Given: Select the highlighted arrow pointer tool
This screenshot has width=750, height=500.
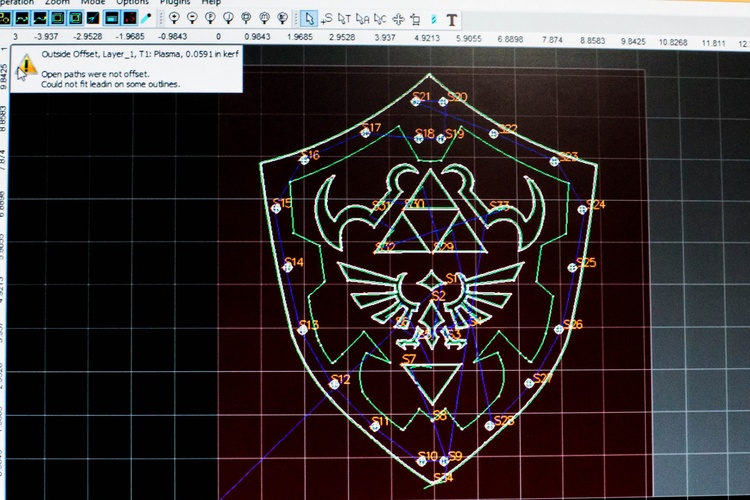Looking at the screenshot, I should tap(309, 19).
